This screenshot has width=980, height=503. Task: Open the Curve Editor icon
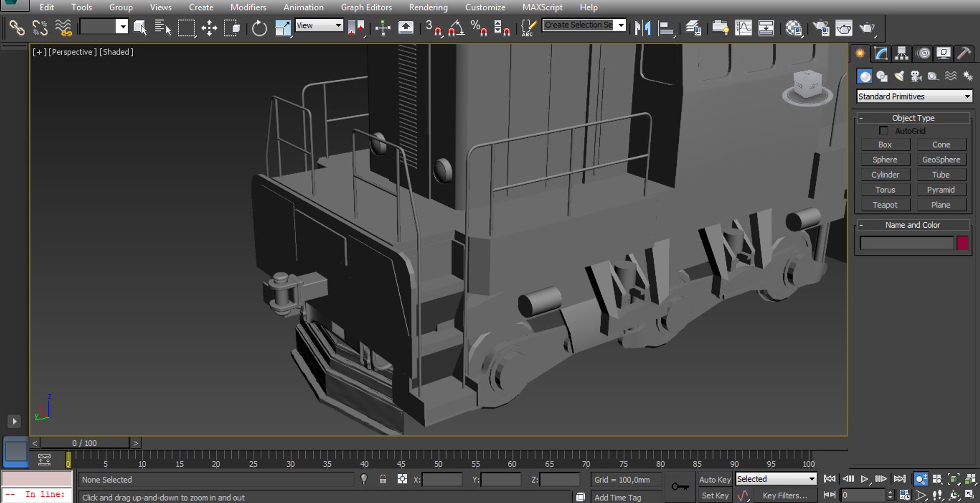click(744, 28)
